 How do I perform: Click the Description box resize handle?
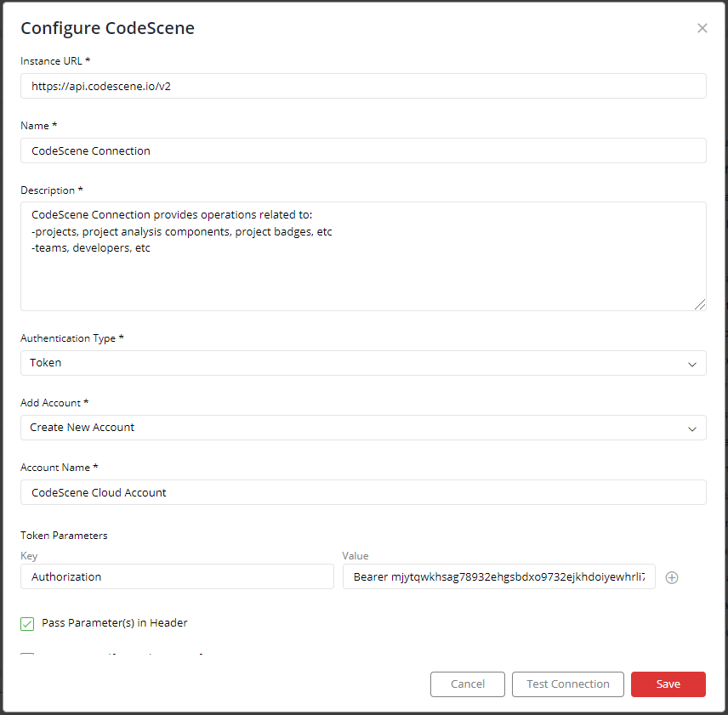[700, 304]
